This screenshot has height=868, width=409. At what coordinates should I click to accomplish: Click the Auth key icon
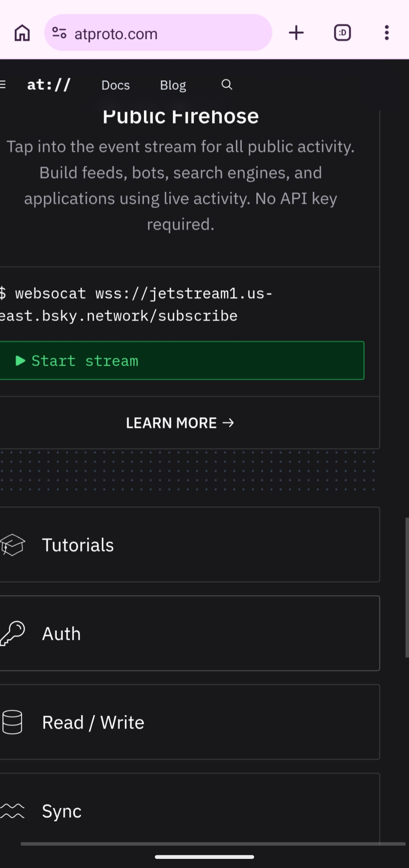coord(13,634)
